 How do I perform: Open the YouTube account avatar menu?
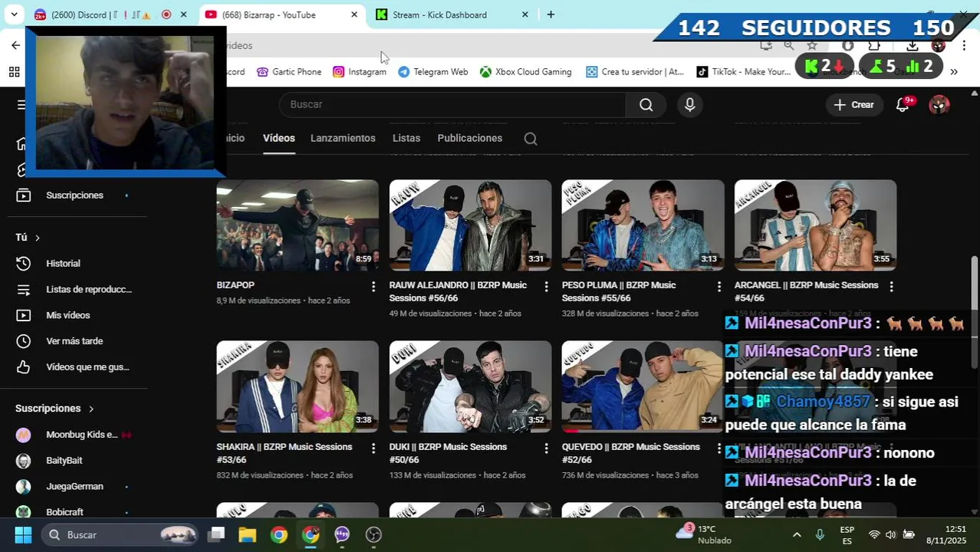[x=939, y=105]
